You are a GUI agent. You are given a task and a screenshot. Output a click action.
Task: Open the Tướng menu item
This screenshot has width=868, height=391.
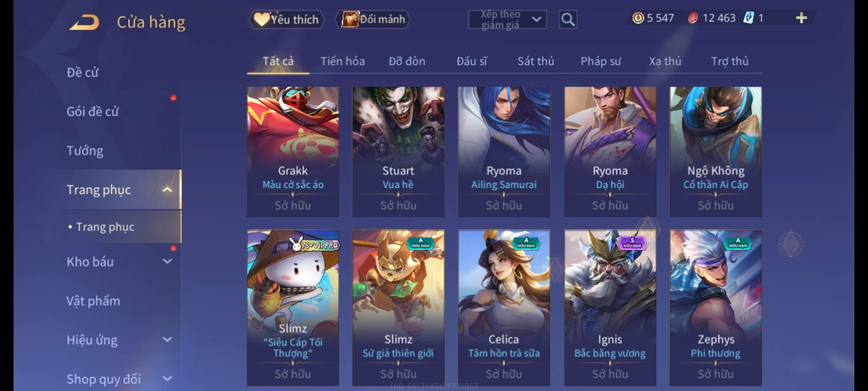85,150
